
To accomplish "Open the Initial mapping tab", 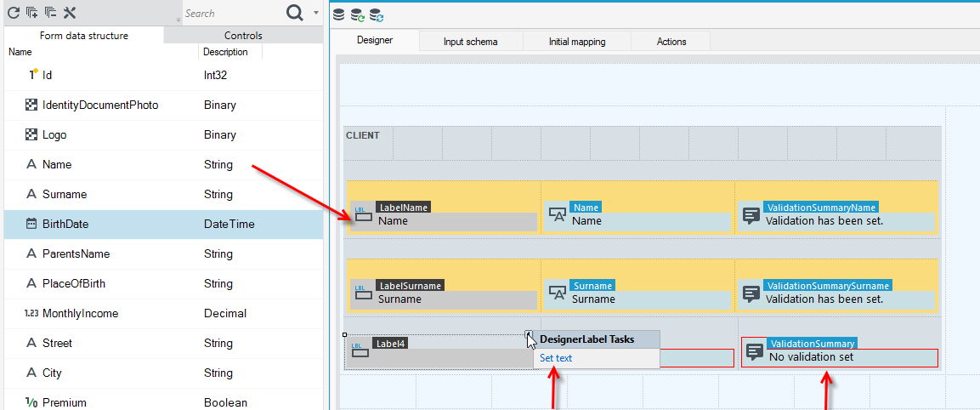I will pos(577,42).
